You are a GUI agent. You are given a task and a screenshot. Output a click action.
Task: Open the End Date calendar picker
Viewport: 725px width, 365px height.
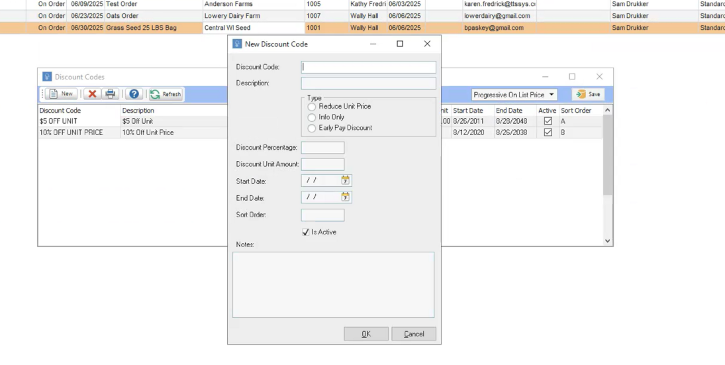coord(345,197)
